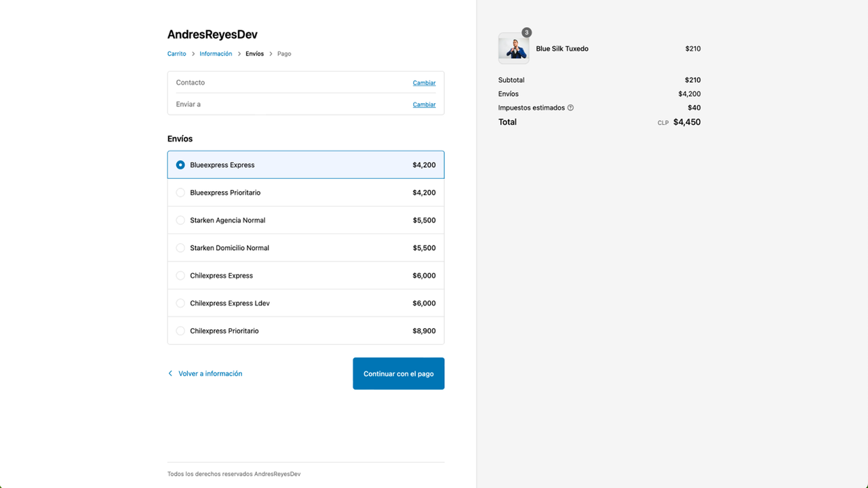
Task: Click Volver a información link
Action: [210, 373]
